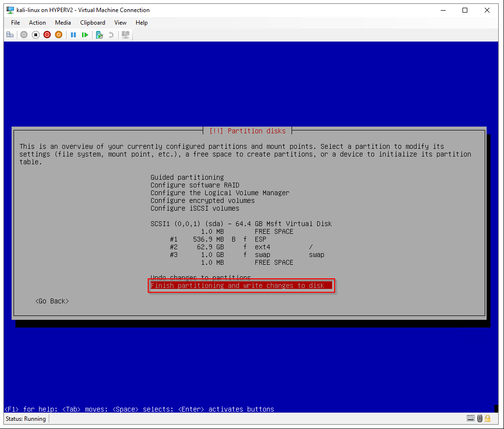
Task: Click the keyboard status icon in status bar
Action: click(x=471, y=418)
